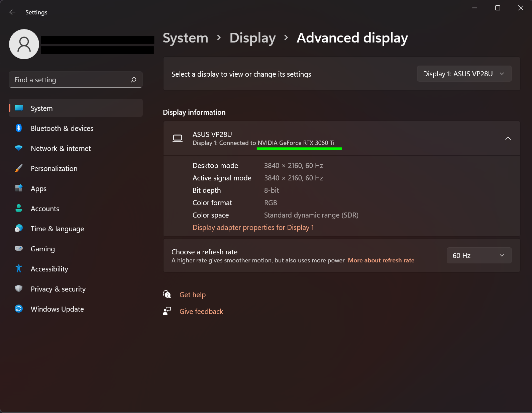Go to Time & language settings
The height and width of the screenshot is (413, 532).
(57, 229)
